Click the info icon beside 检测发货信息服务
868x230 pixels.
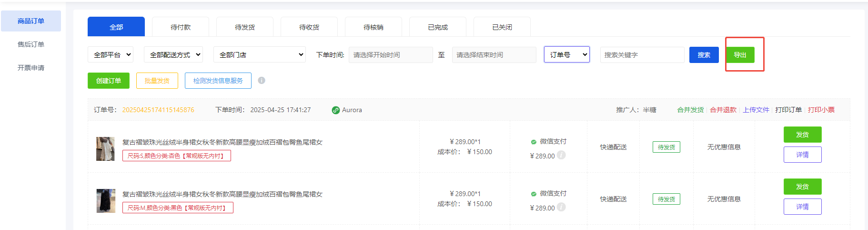coord(262,81)
